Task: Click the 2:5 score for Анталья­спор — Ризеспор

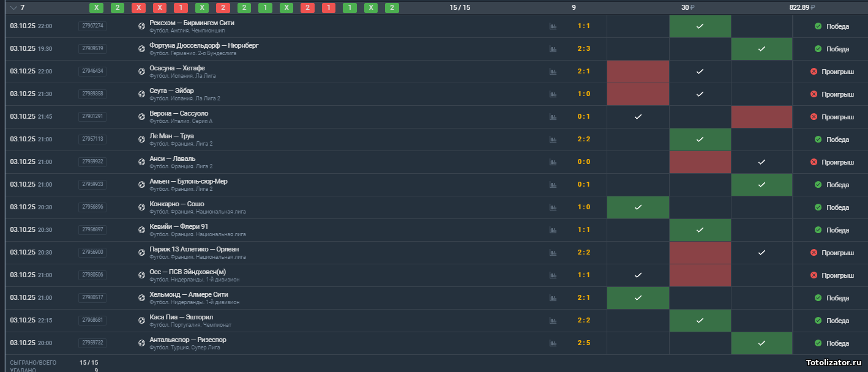Action: click(x=583, y=343)
